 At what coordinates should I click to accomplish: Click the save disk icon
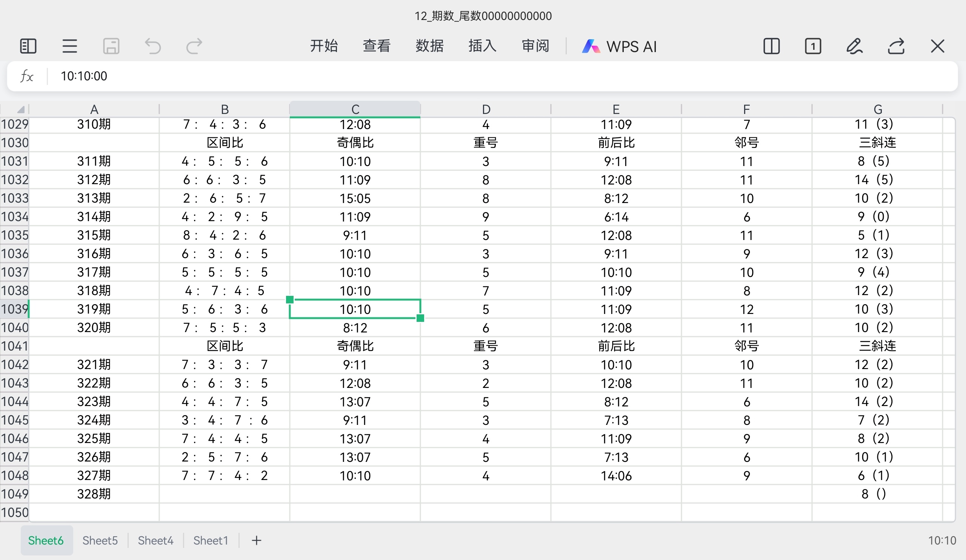point(111,46)
